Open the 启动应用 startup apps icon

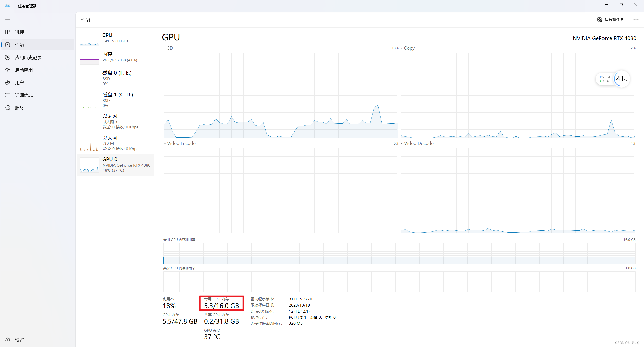pyautogui.click(x=8, y=70)
